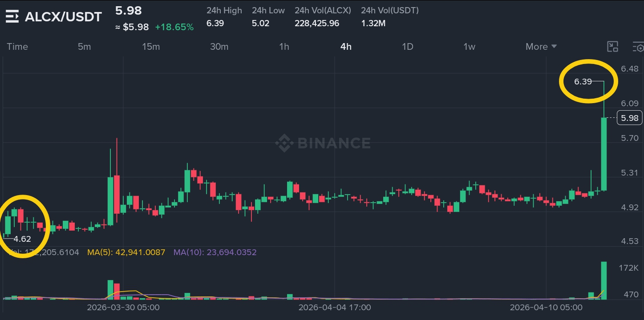Click the 24h High value 6.39

(215, 24)
